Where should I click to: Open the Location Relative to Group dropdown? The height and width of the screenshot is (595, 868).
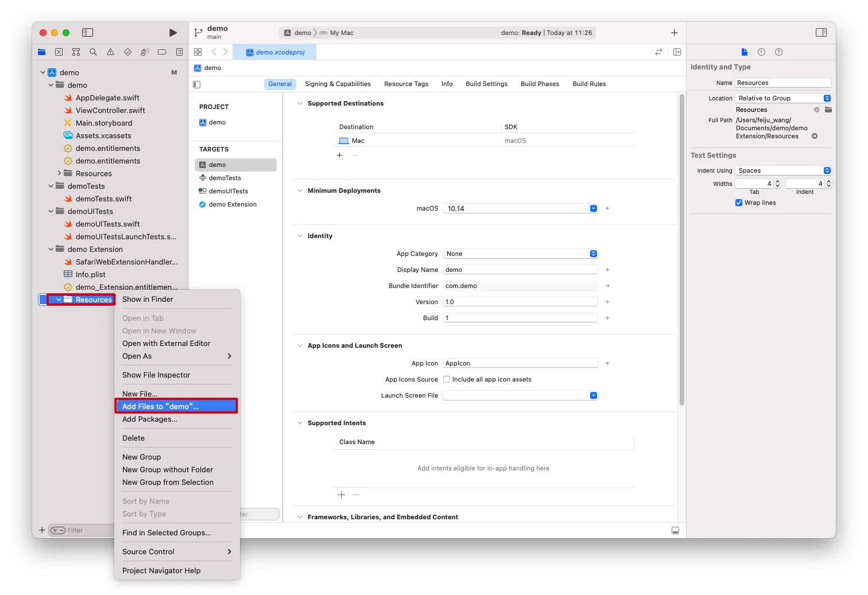[x=784, y=98]
